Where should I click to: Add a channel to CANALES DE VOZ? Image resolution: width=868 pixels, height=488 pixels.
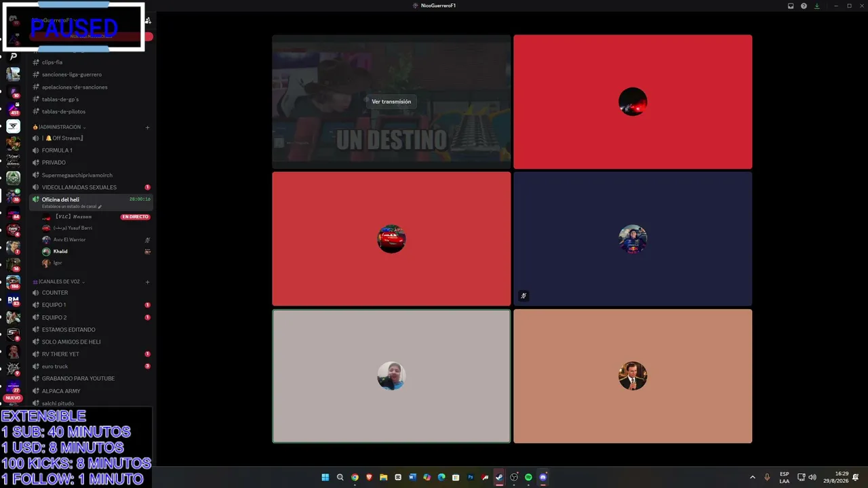[x=147, y=282]
